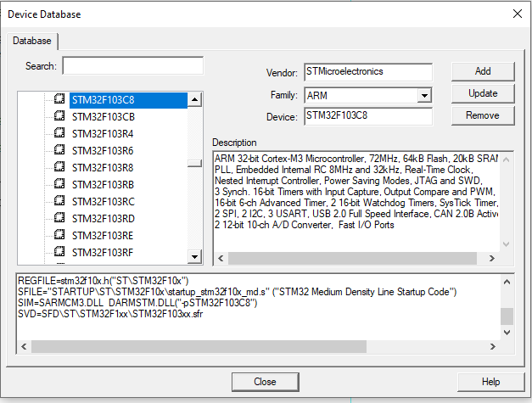Click the Remove button
Screen dimensions: 532x403
(x=482, y=115)
